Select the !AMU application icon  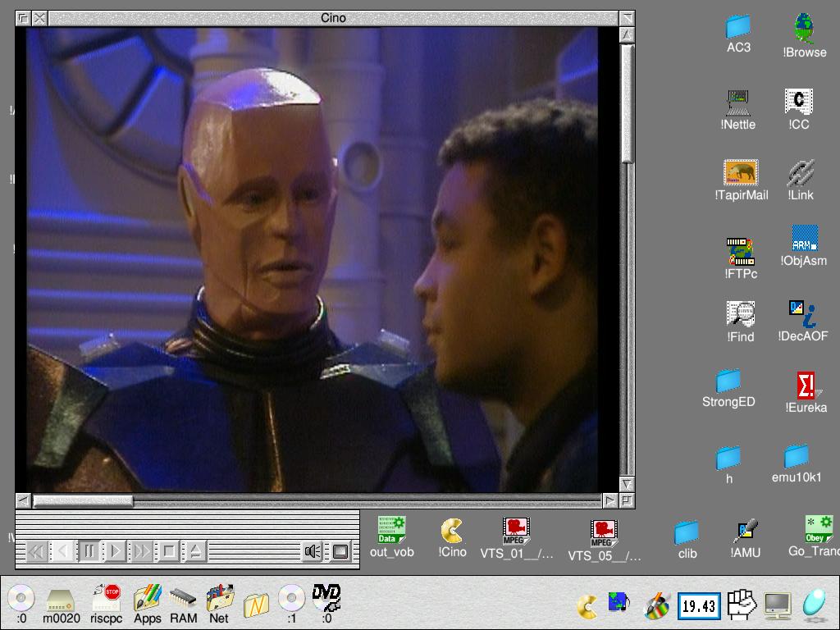pyautogui.click(x=745, y=539)
